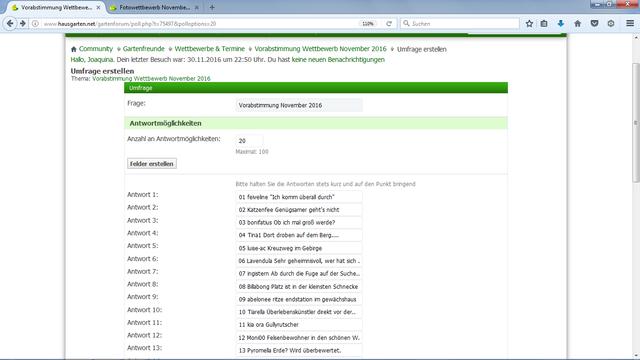Image resolution: width=640 pixels, height=360 pixels.
Task: Click the smiley icon beside Pocket
Action: coord(611,24)
